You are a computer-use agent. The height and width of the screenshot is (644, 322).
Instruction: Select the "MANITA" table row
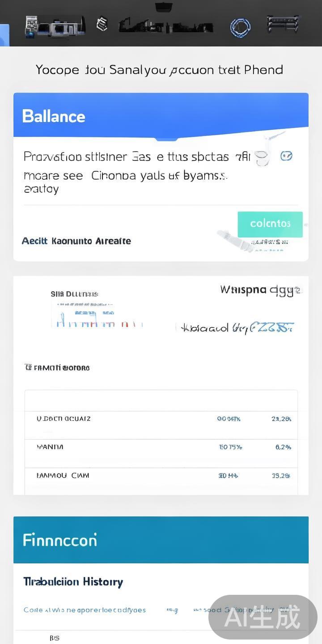161,447
